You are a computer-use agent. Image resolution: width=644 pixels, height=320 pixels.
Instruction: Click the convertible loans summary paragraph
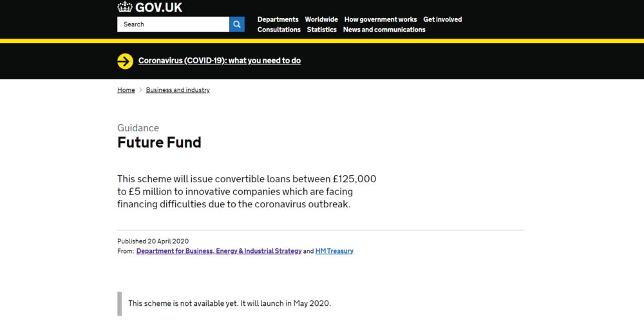(247, 192)
